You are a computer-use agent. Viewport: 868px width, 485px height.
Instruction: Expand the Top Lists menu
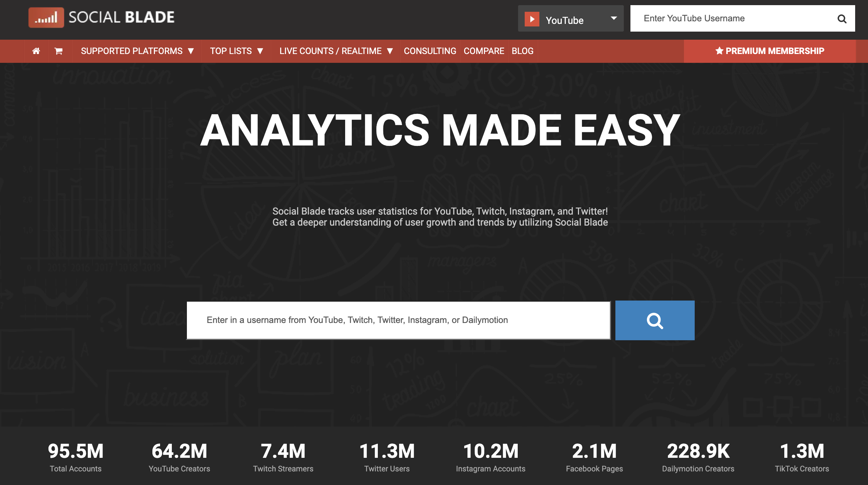tap(236, 51)
